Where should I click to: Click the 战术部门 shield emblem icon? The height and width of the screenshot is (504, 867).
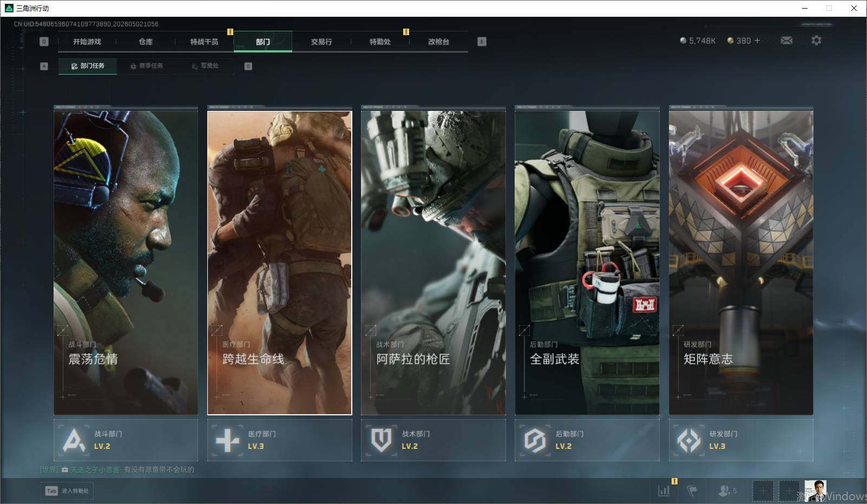pyautogui.click(x=381, y=440)
